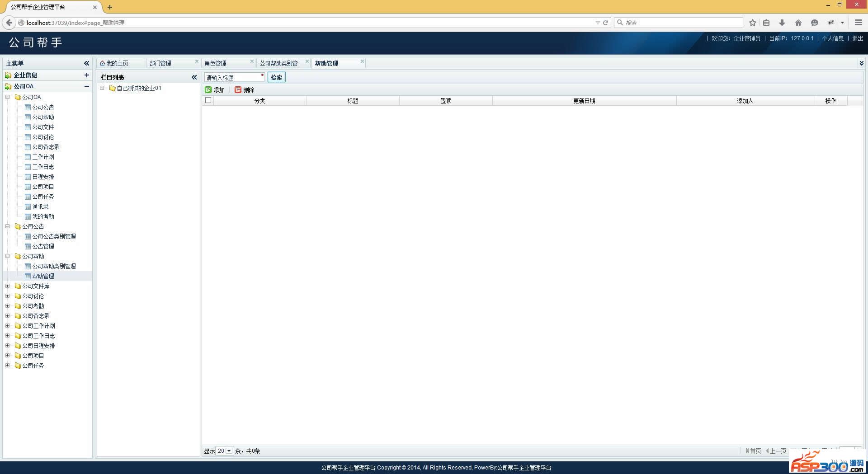This screenshot has height=474, width=868.
Task: Open tab list chevron at right of tabs
Action: [x=861, y=63]
